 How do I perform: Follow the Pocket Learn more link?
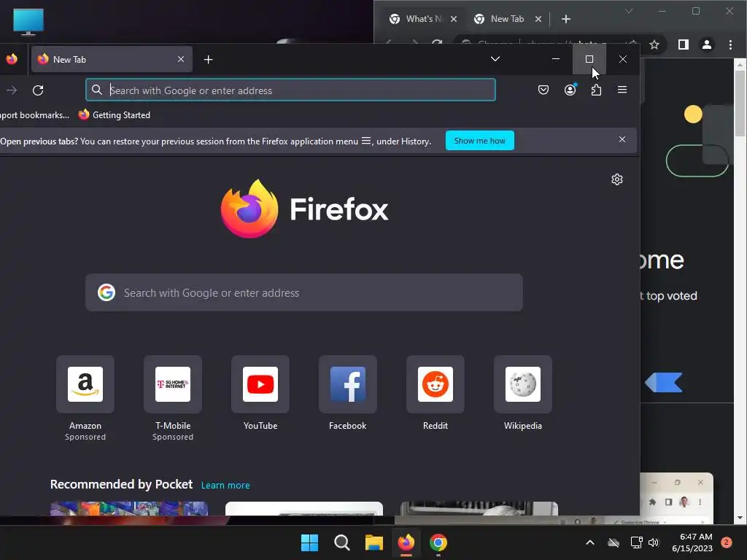225,485
